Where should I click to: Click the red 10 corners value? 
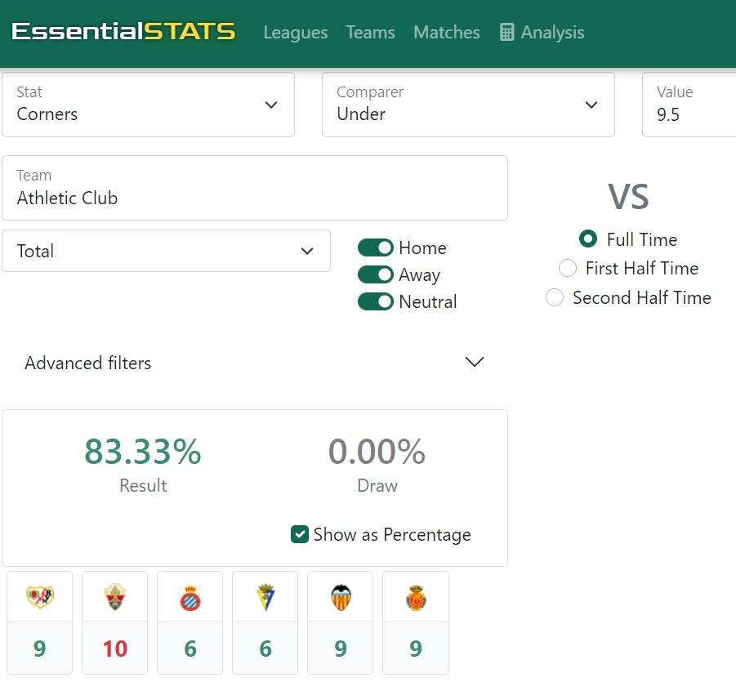click(115, 649)
